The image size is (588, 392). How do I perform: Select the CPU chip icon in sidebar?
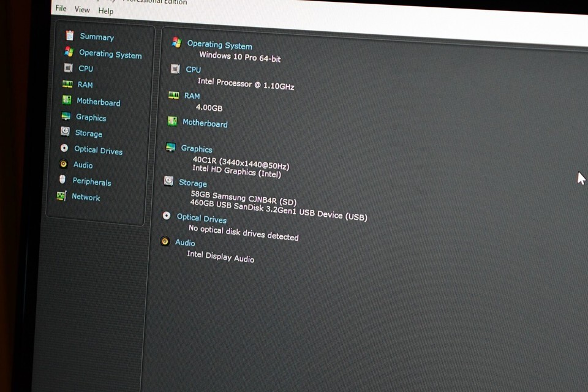click(68, 68)
